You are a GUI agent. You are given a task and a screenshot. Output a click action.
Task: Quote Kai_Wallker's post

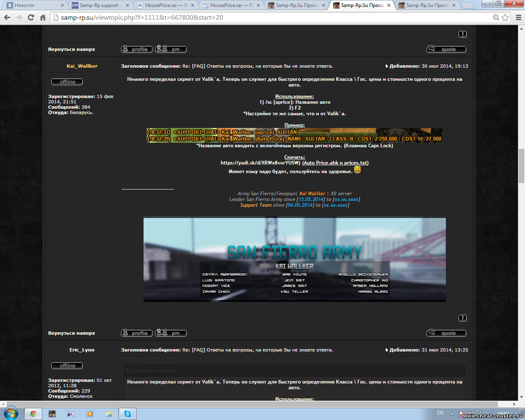coord(446,333)
